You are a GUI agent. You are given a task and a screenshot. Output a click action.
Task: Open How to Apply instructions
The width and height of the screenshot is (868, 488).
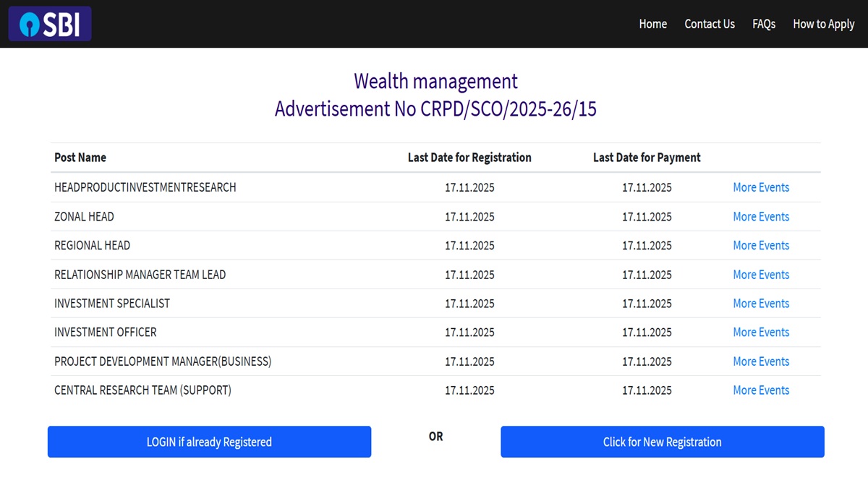(x=824, y=24)
